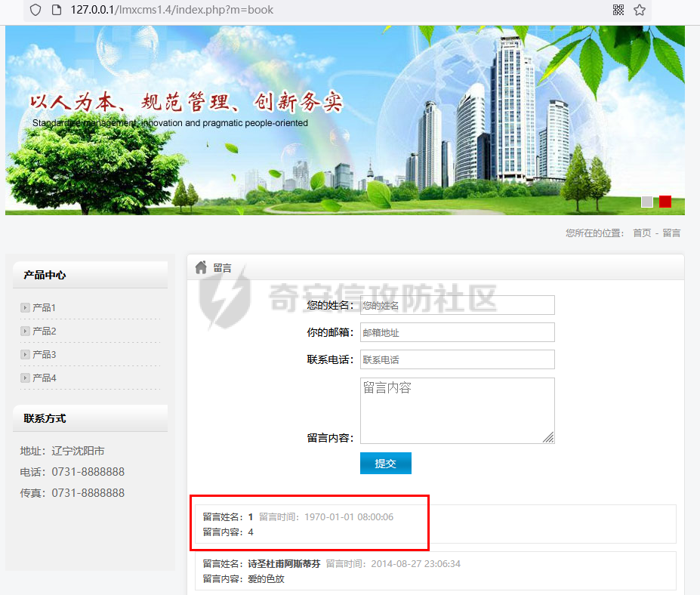
Task: Click the arrow icon next to 产品3
Action: click(x=25, y=354)
